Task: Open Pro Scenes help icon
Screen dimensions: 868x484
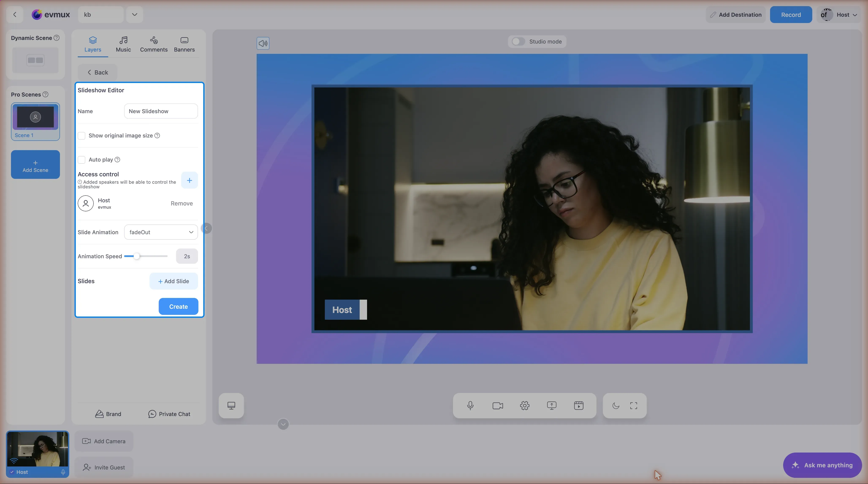Action: tap(45, 94)
